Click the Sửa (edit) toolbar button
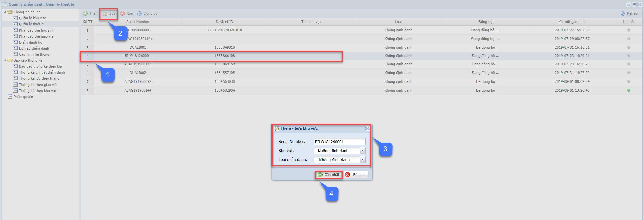The width and height of the screenshot is (644, 220). pos(109,13)
